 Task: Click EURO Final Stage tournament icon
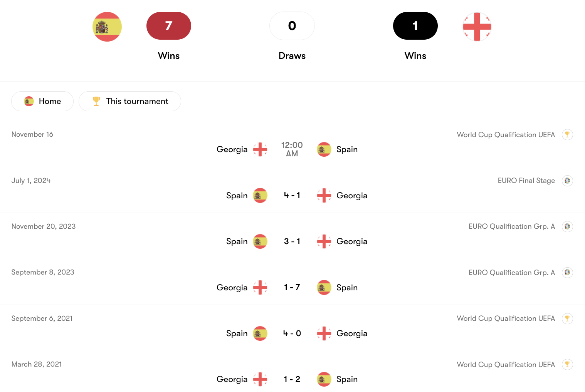(567, 181)
